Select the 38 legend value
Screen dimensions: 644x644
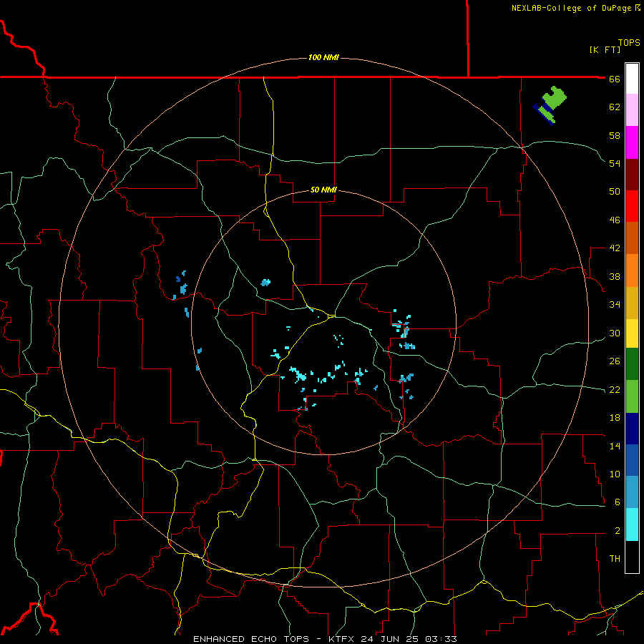(x=615, y=276)
